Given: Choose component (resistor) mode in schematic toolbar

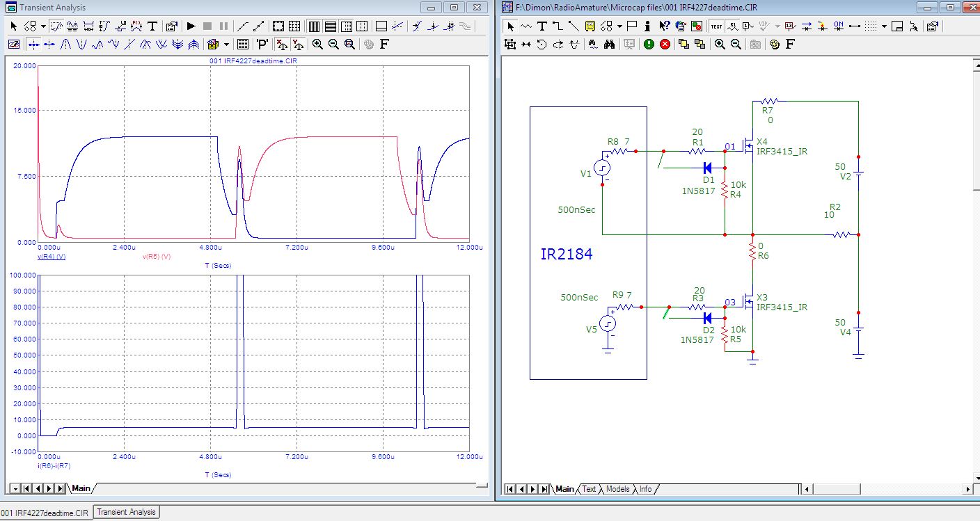Looking at the screenshot, I should coord(527,26).
